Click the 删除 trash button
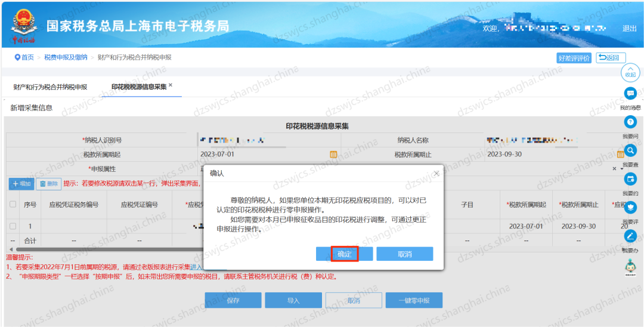This screenshot has height=327, width=644. pos(49,184)
